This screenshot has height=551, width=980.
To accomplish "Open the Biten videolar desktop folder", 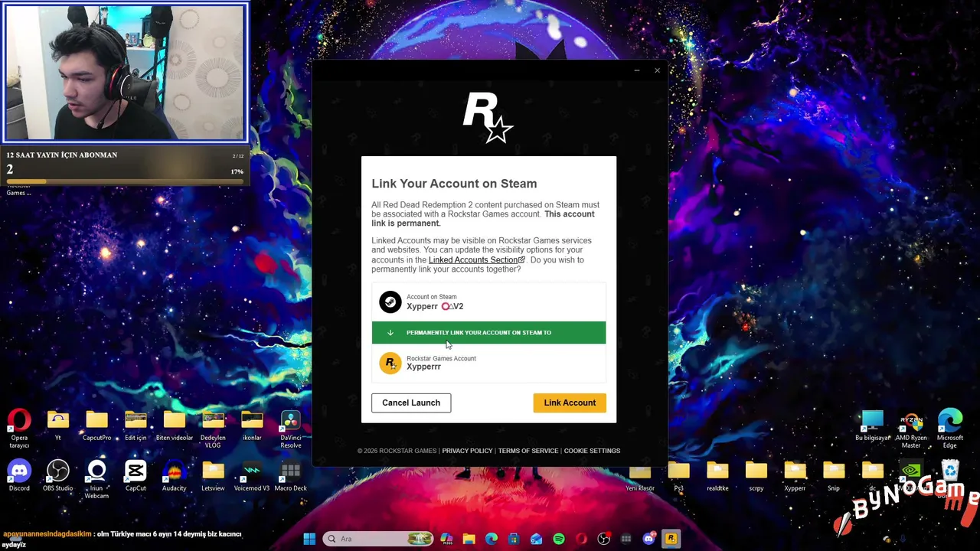I will pos(175,426).
